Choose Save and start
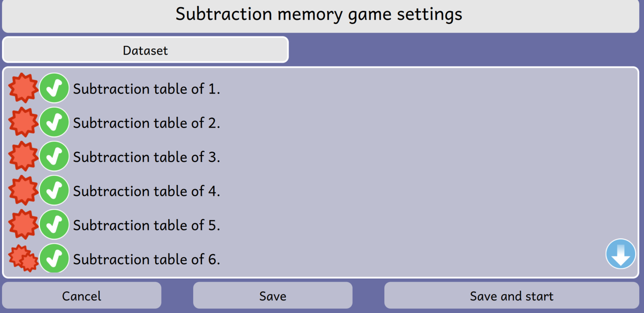644x313 pixels. point(511,296)
